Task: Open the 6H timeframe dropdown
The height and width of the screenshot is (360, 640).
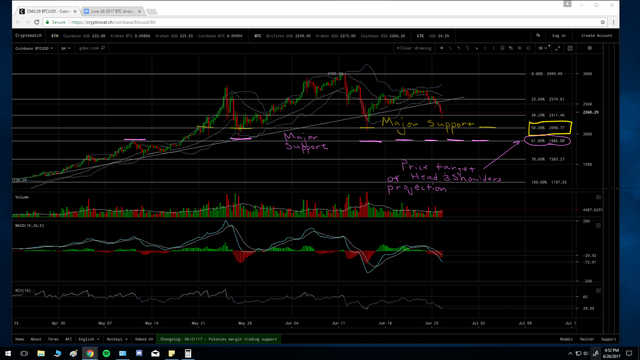Action: pyautogui.click(x=65, y=48)
